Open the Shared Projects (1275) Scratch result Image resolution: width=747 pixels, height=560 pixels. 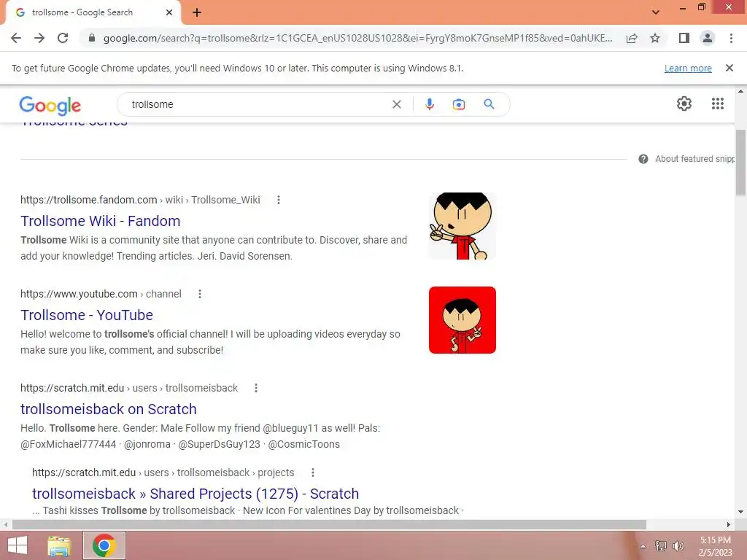(x=196, y=494)
